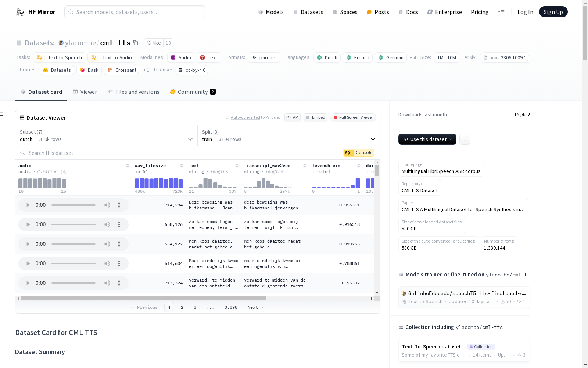The height and width of the screenshot is (368, 588).
Task: Open the Full Screen Viewer
Action: 353,117
